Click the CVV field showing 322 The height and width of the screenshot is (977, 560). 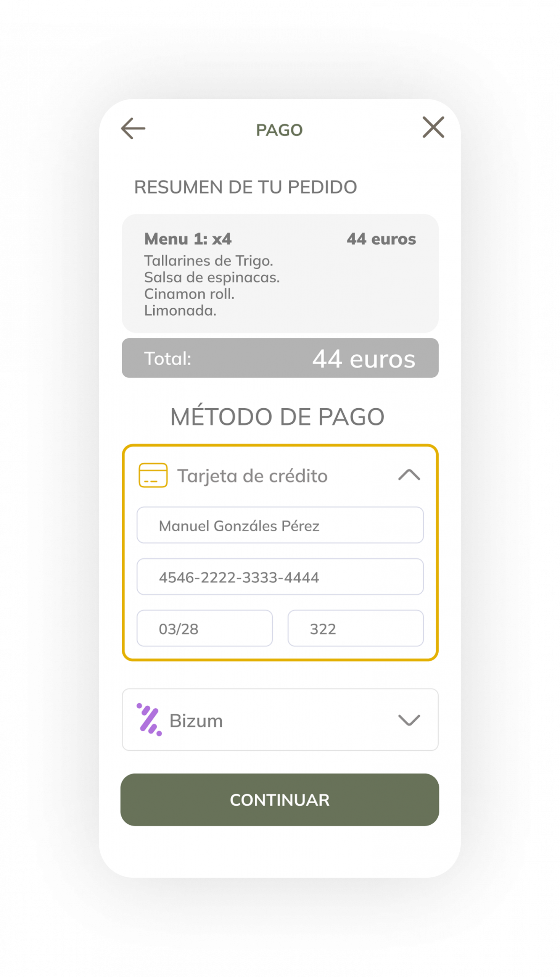coord(356,629)
